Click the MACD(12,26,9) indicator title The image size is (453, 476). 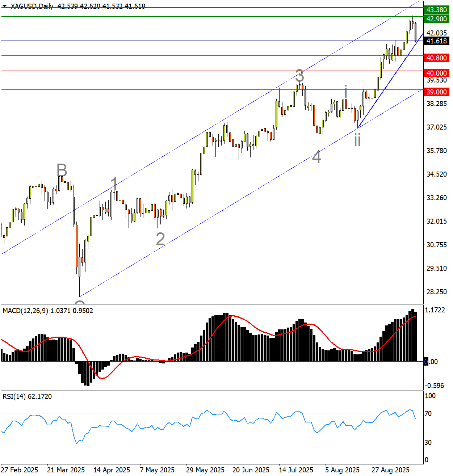[25, 311]
